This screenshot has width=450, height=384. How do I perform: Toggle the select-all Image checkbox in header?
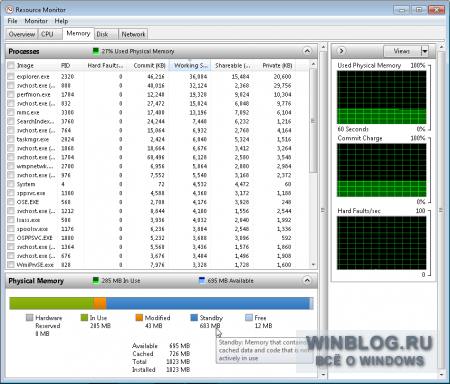coord(11,65)
